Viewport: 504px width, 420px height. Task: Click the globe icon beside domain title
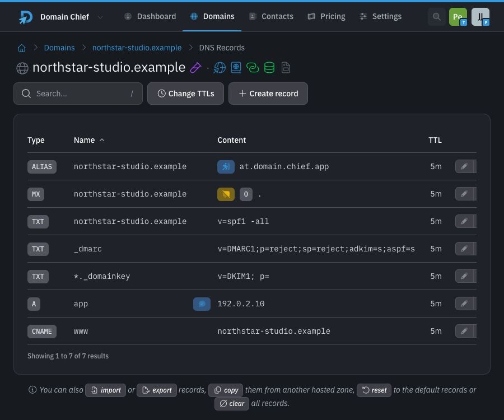click(x=22, y=68)
